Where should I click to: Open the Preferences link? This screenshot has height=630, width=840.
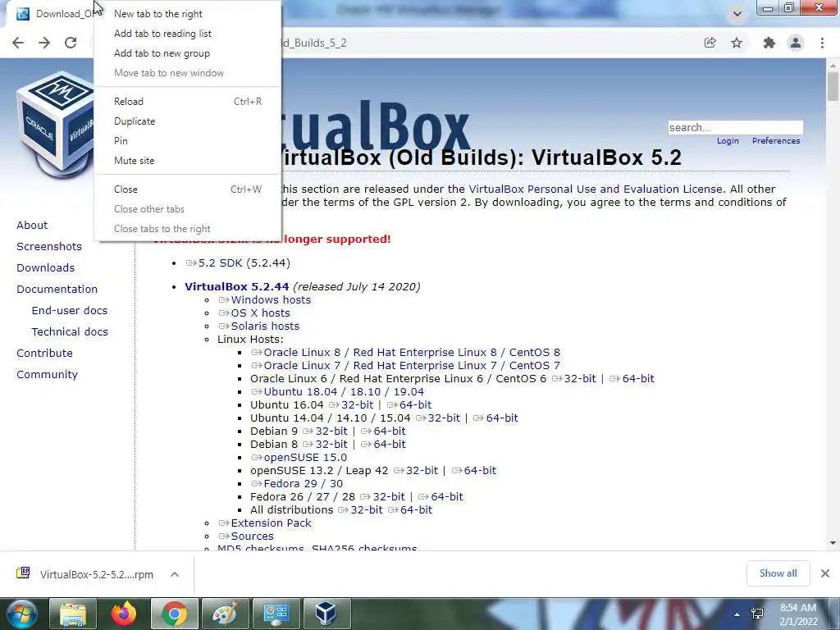coord(776,141)
